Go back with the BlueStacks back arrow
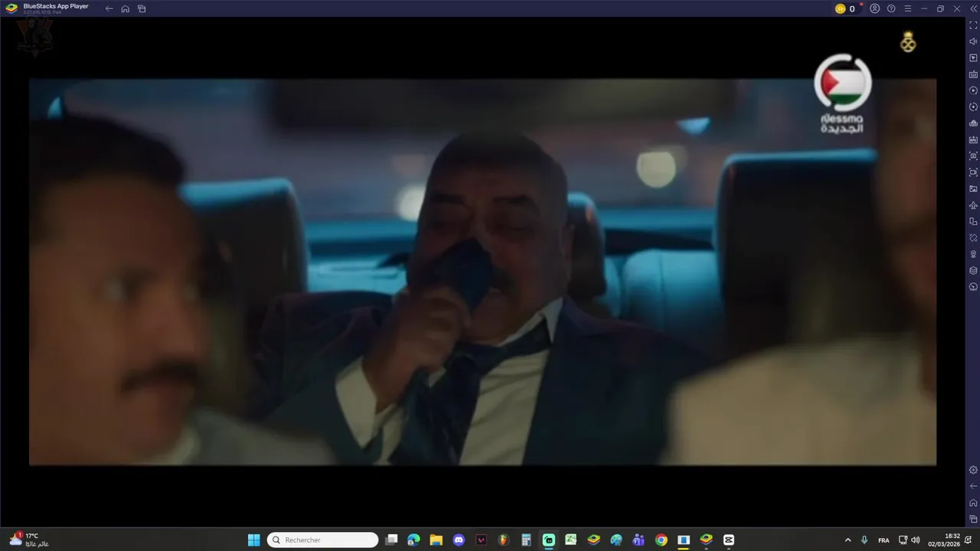This screenshot has width=980, height=551. pos(109,8)
